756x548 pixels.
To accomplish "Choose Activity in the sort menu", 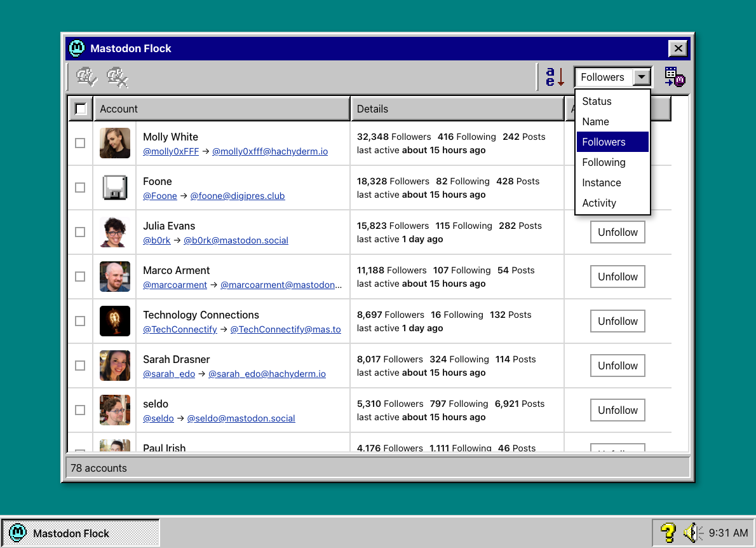I will [612, 203].
